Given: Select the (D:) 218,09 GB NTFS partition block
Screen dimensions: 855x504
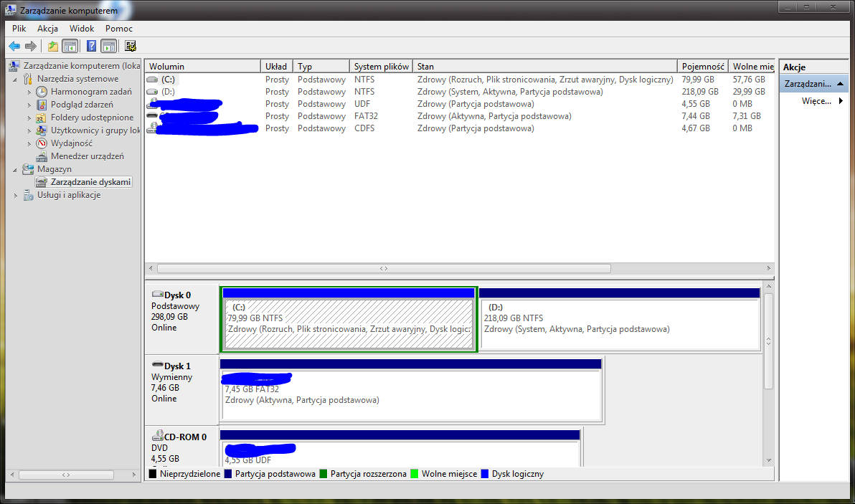Looking at the screenshot, I should pos(620,319).
